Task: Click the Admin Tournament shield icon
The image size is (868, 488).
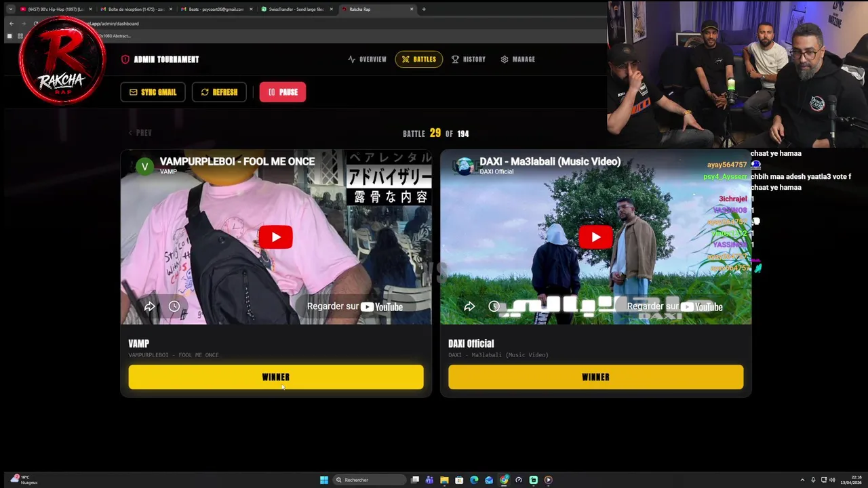Action: 125,60
